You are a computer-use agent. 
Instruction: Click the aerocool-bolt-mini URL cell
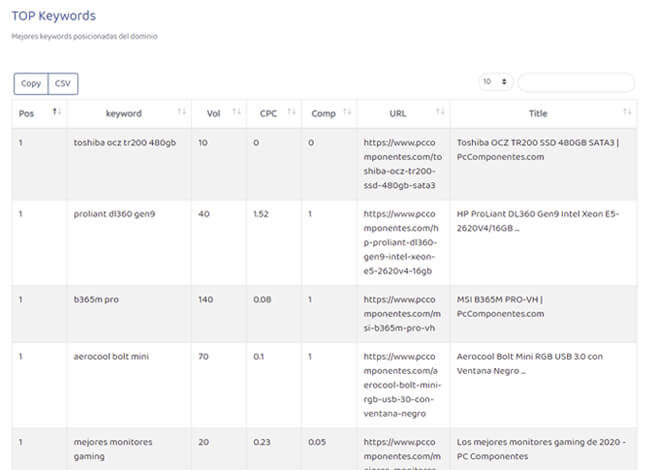point(402,385)
